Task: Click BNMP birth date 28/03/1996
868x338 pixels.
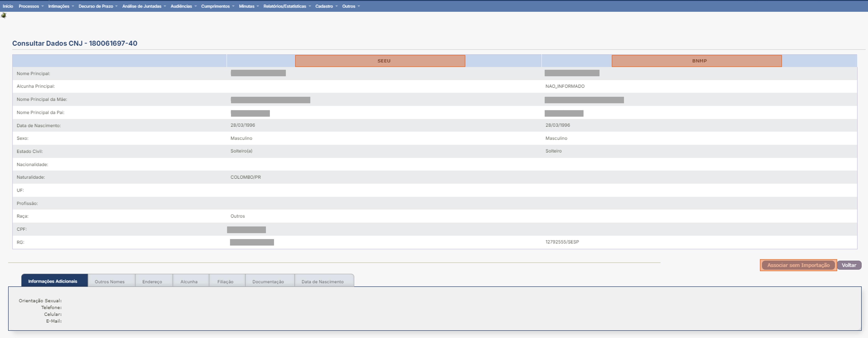Action: point(558,125)
